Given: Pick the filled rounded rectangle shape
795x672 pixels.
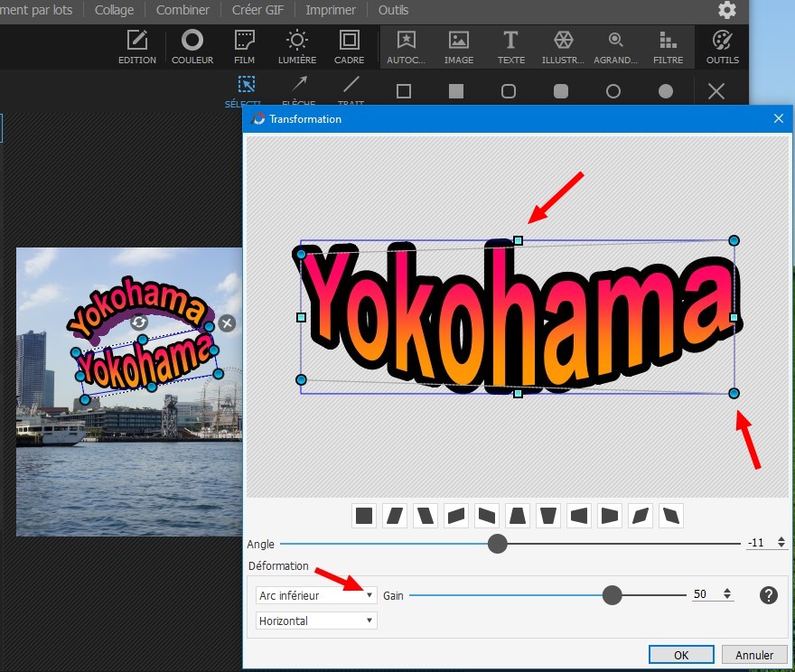Looking at the screenshot, I should tap(561, 91).
